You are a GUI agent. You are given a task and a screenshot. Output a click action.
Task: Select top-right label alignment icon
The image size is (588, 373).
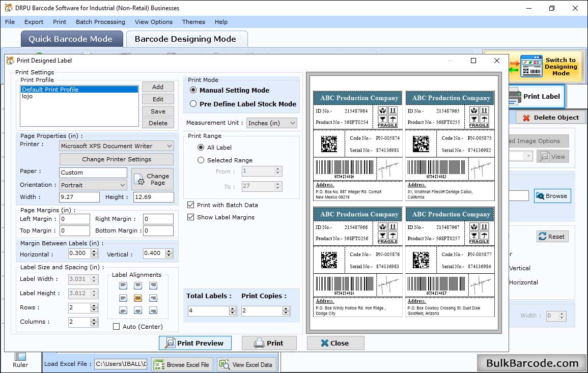point(153,285)
